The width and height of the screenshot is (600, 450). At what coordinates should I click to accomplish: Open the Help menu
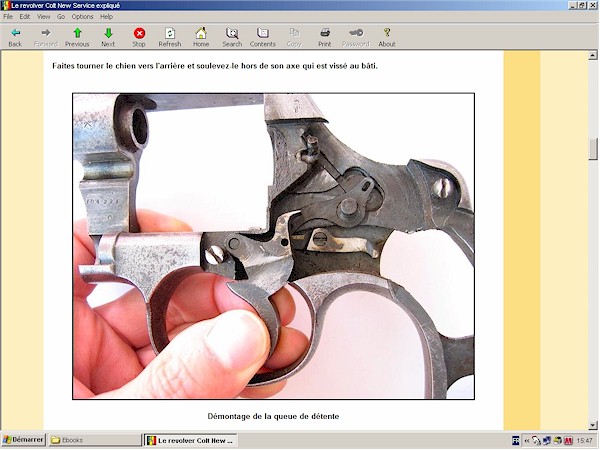coord(106,17)
